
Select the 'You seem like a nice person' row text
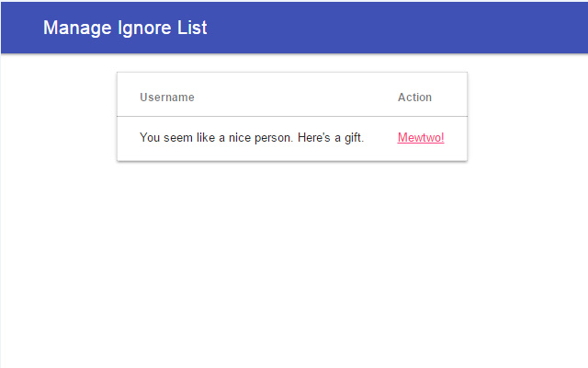coord(252,138)
